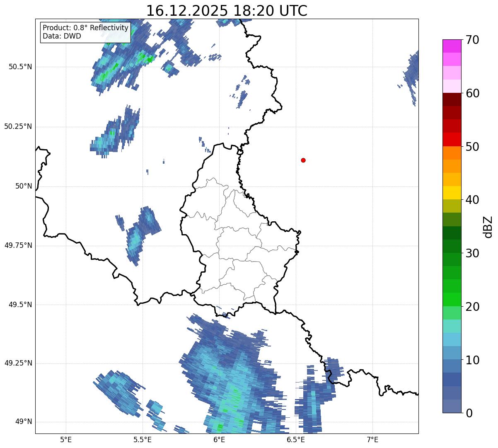Click the 5°E longitude label
Screen dimensions: 498x448
tap(66, 440)
